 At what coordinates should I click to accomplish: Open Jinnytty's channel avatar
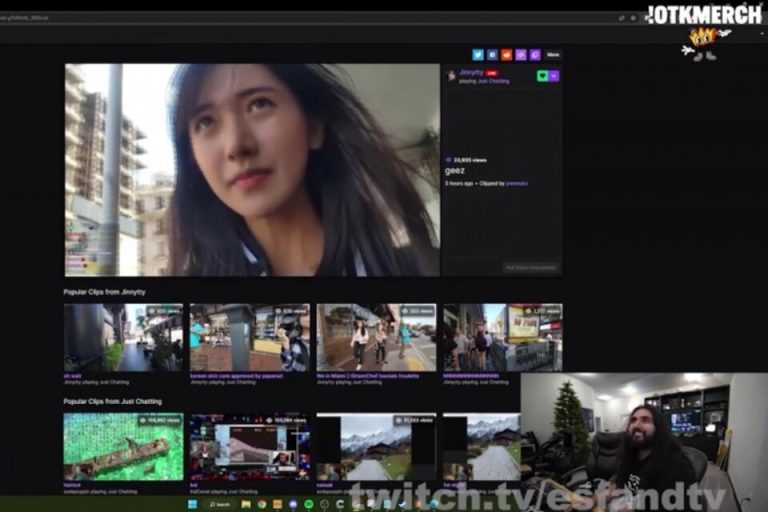tap(451, 75)
